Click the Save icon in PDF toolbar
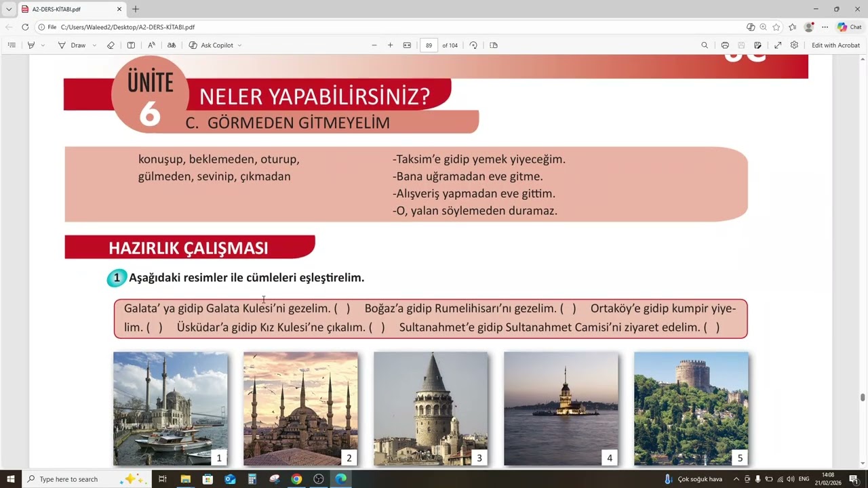Image resolution: width=868 pixels, height=488 pixels. [x=741, y=45]
